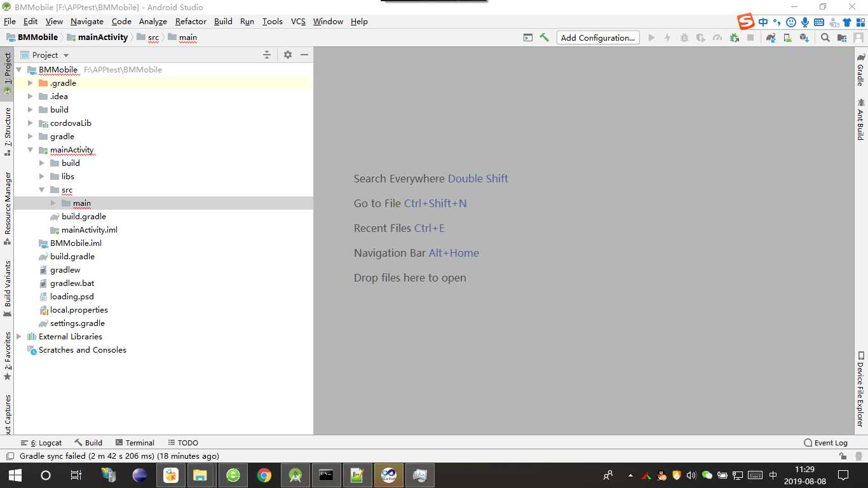
Task: Sync Project with Gradle Files icon
Action: (x=771, y=37)
